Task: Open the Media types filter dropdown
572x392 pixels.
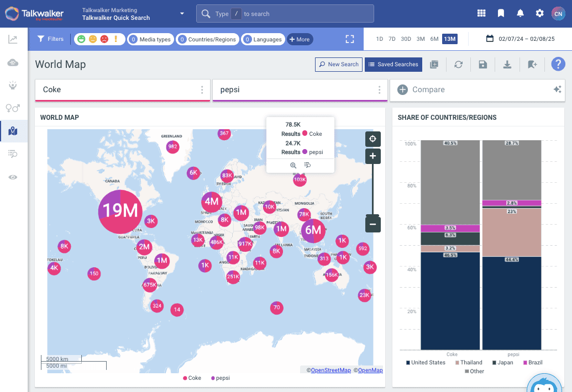Action: pos(150,39)
